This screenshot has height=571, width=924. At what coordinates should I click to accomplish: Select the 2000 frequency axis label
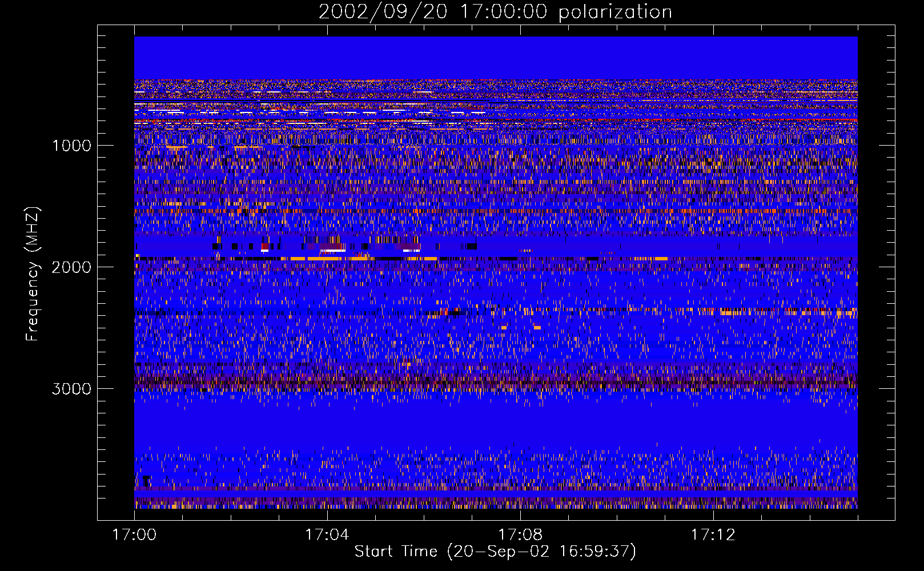click(x=71, y=267)
